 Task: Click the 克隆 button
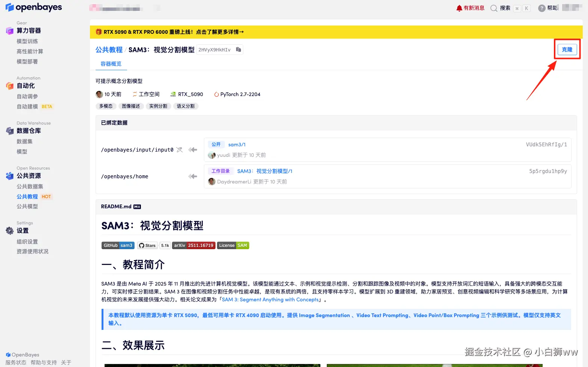coord(567,50)
